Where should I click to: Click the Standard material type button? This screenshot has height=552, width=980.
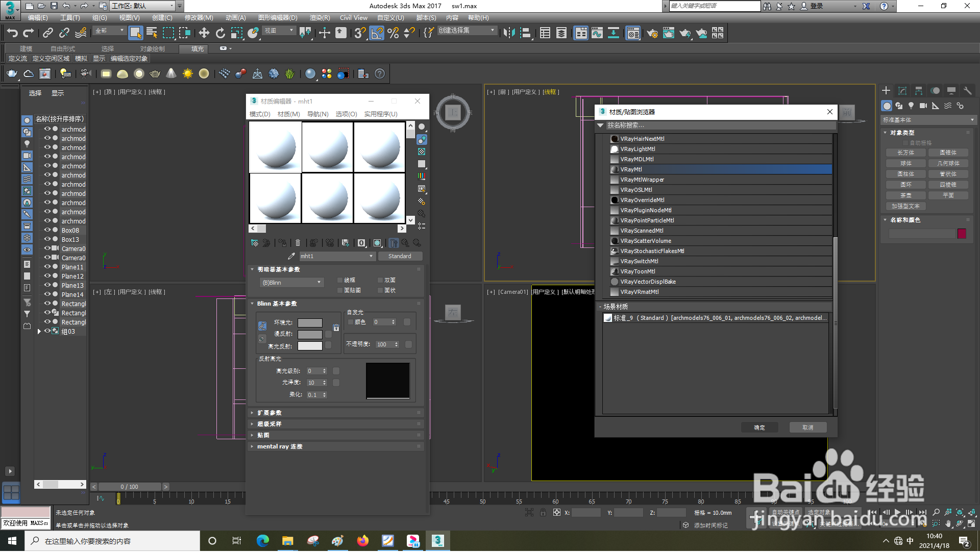coord(400,257)
